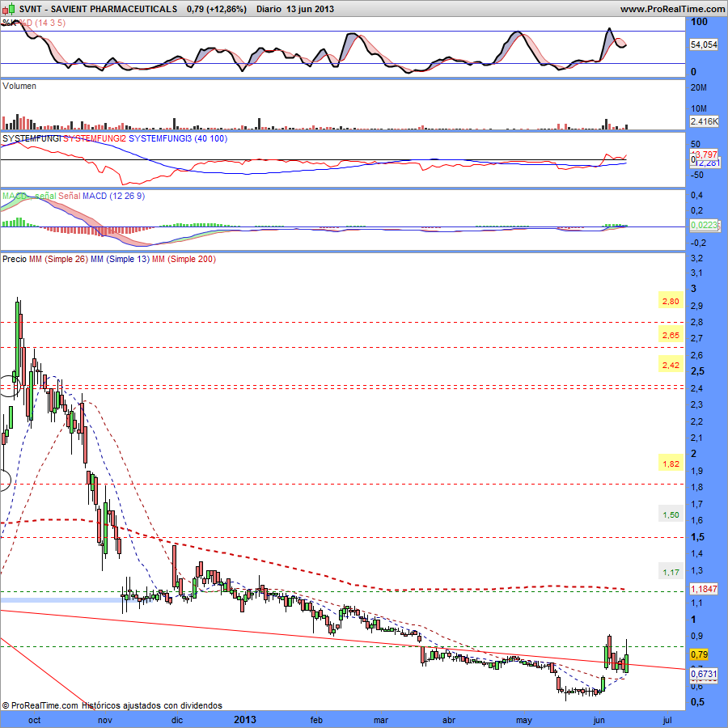Click the 0,5 label on the price axis
The image size is (728, 728).
coord(697,702)
